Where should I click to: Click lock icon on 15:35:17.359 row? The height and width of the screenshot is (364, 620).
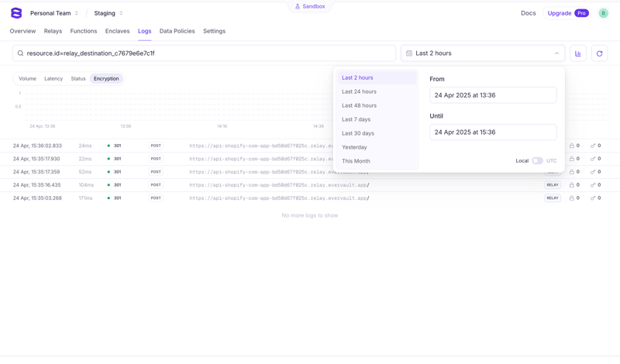point(571,172)
